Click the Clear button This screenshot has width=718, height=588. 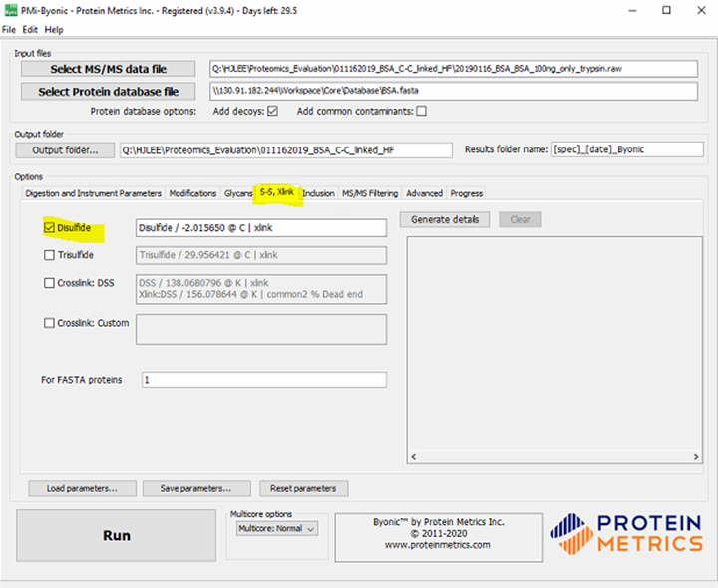521,219
